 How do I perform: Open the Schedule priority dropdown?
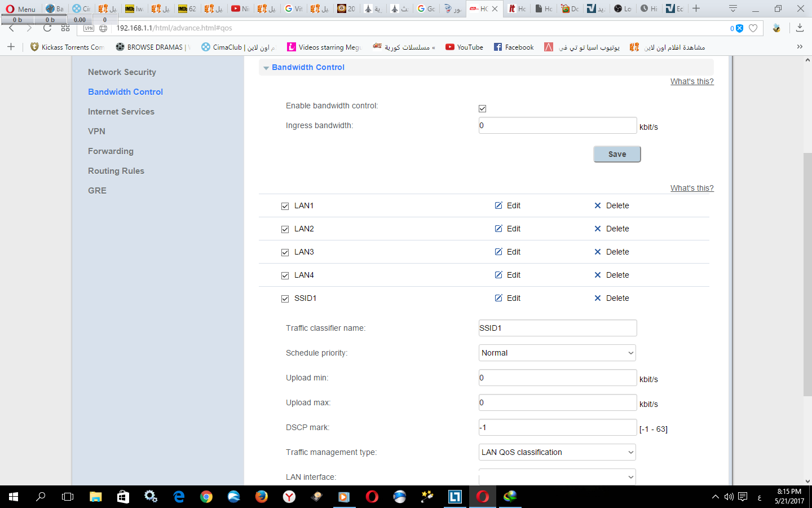(557, 353)
